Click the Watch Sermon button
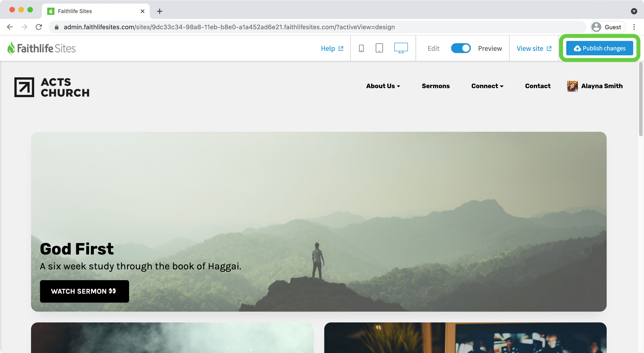Viewport: 644px width, 353px height. click(85, 291)
